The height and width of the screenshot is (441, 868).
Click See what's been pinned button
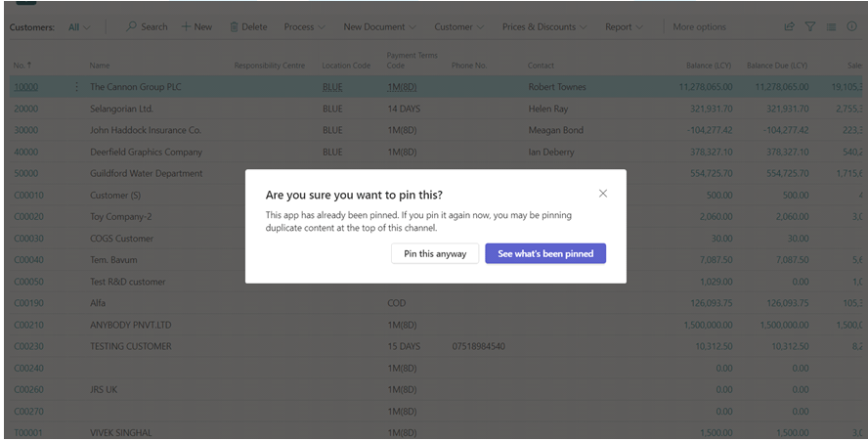tap(545, 253)
